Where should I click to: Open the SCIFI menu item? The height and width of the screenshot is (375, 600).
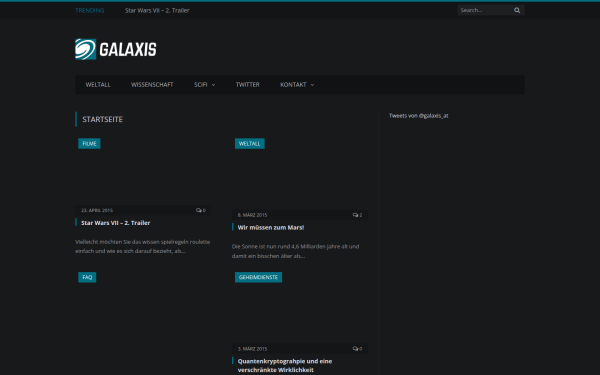[x=201, y=85]
